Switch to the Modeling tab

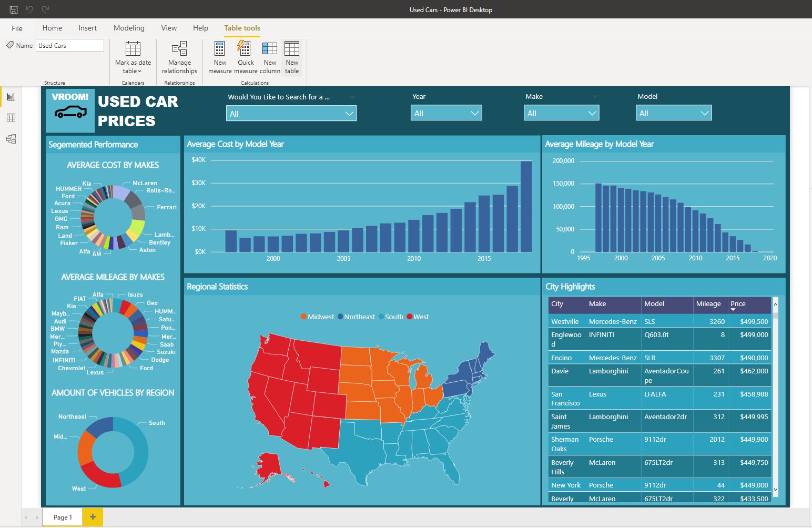(129, 28)
